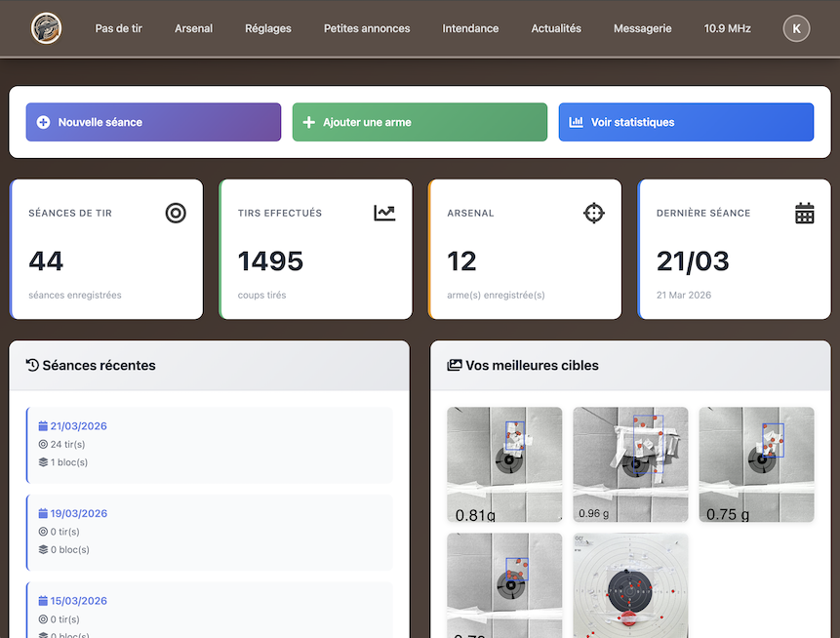The width and height of the screenshot is (840, 638).
Task: Click the calendar icon next to 19/03/2026
Action: click(43, 514)
